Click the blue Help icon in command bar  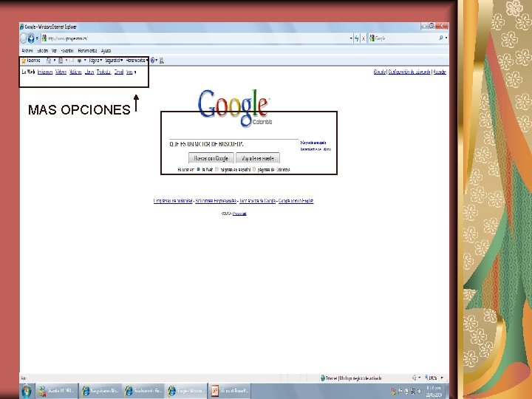pyautogui.click(x=153, y=61)
